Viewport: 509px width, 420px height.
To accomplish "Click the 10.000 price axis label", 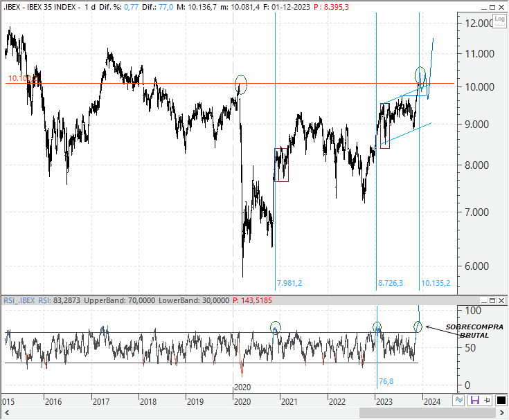I will pyautogui.click(x=480, y=87).
